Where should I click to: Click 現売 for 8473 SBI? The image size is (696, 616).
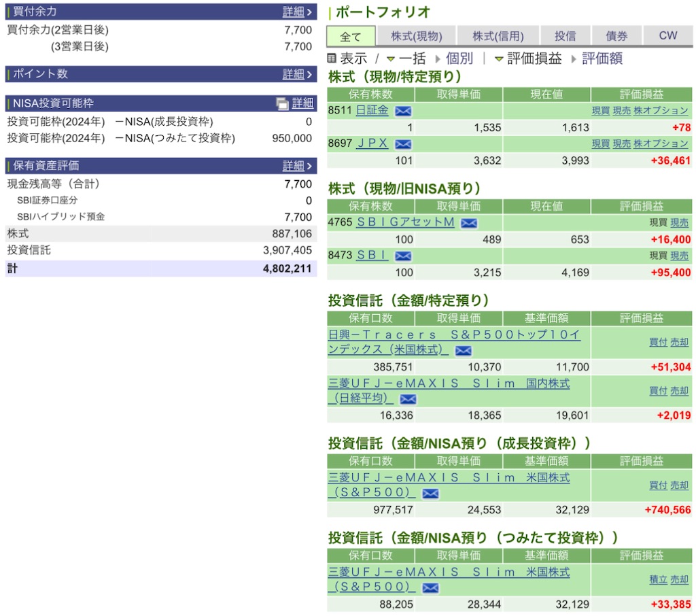coord(680,256)
